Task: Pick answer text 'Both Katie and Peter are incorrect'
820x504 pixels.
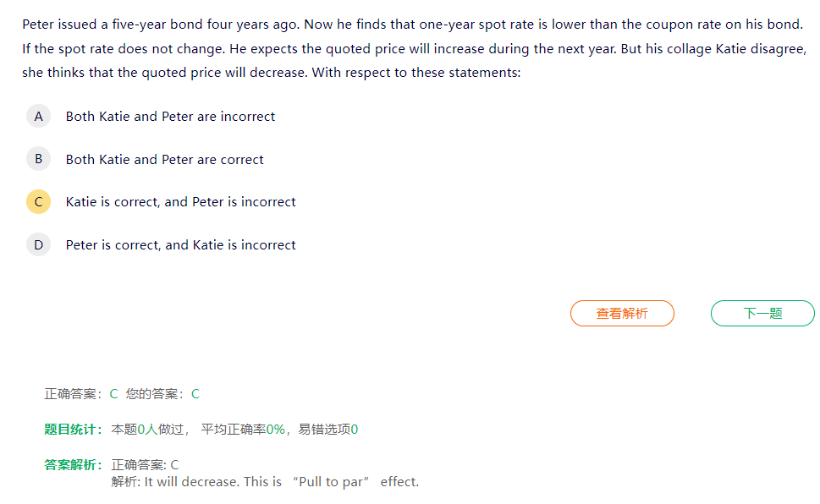Action: [x=170, y=117]
